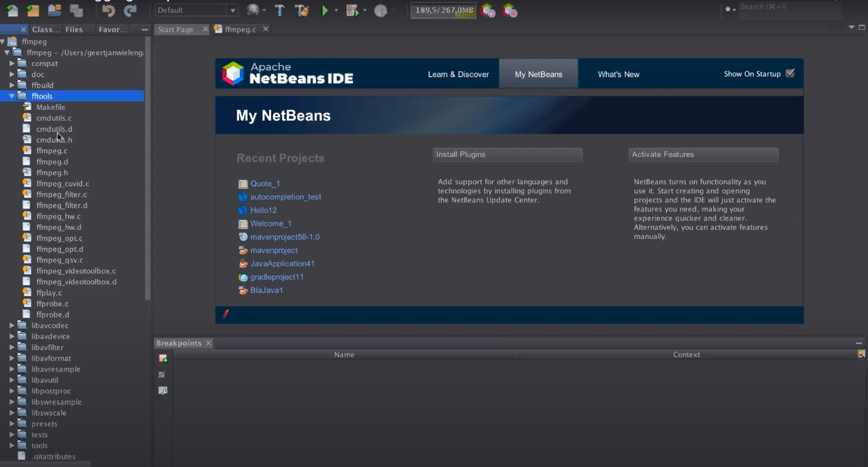Minimize the Breakpoints window
Viewport: 868px width, 467px height.
(x=859, y=343)
